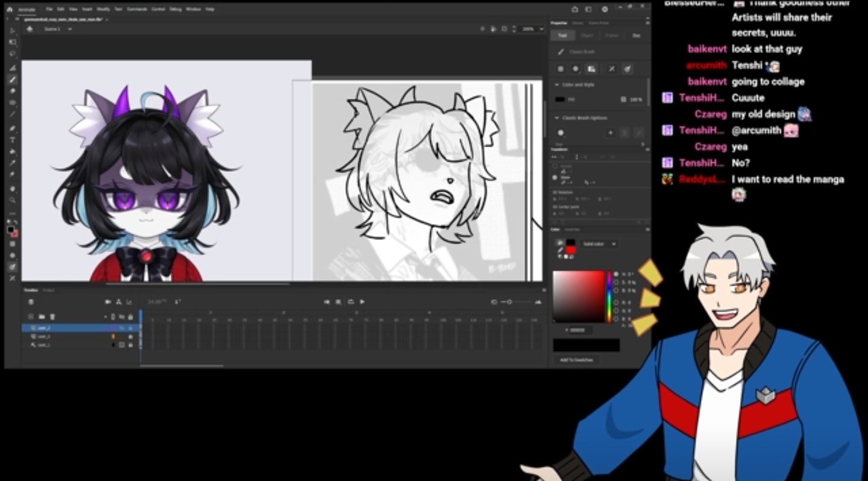Click the add camera icon in Timeline

(x=108, y=301)
